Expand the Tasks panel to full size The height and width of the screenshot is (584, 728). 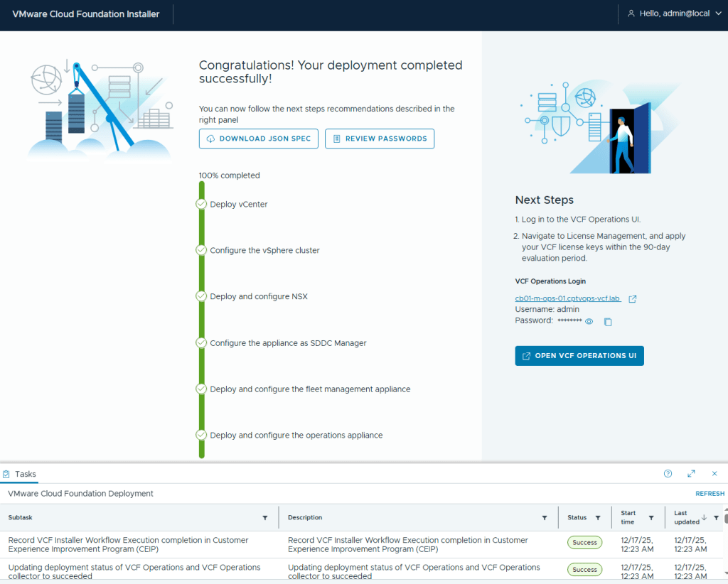click(691, 474)
